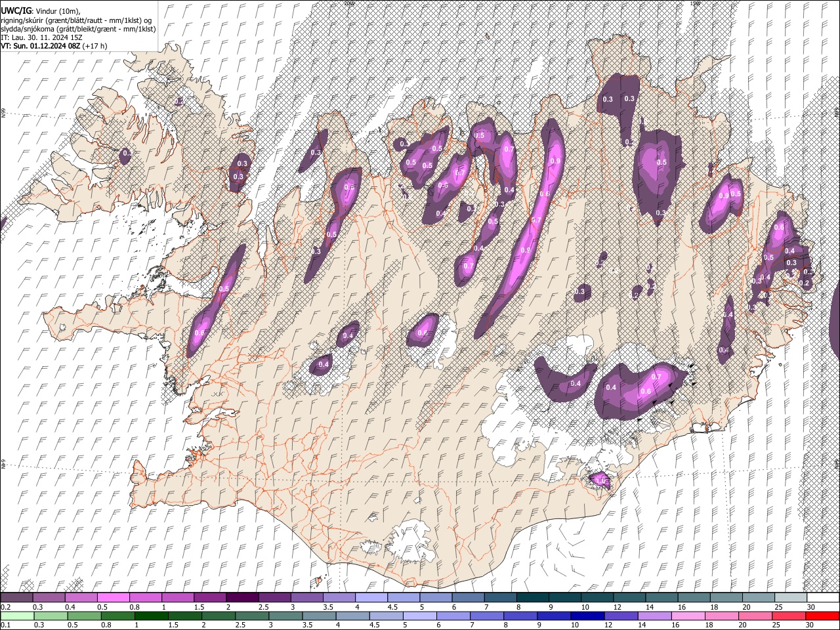
Task: Pick the bright pink upper-row swatch at 0.5
Action: [113, 598]
